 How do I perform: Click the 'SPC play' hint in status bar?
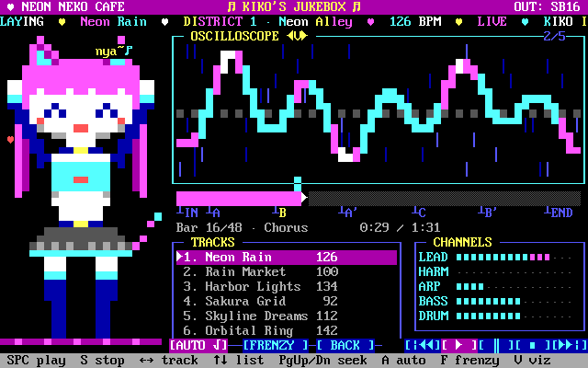click(x=37, y=360)
